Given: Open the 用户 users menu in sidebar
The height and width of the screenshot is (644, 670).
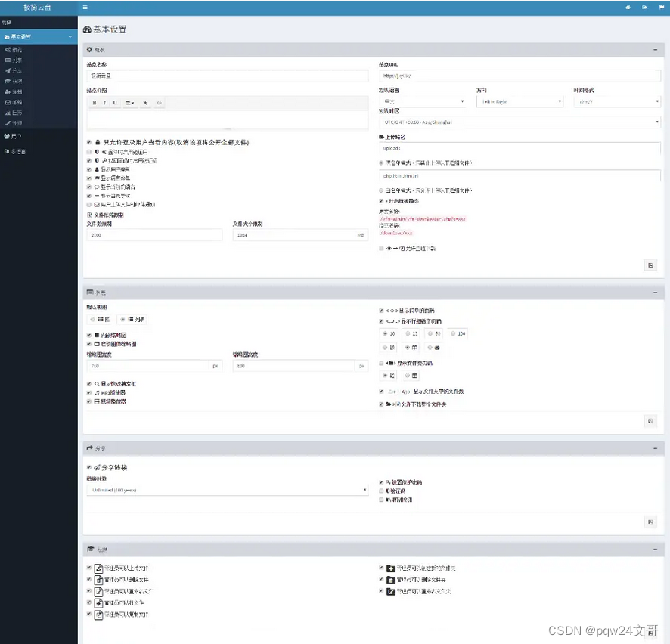Looking at the screenshot, I should pos(13,136).
